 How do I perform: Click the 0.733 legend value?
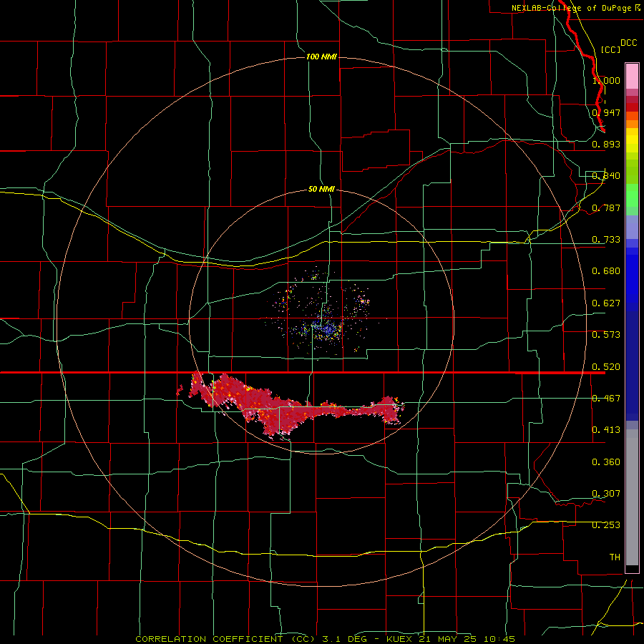coord(606,240)
